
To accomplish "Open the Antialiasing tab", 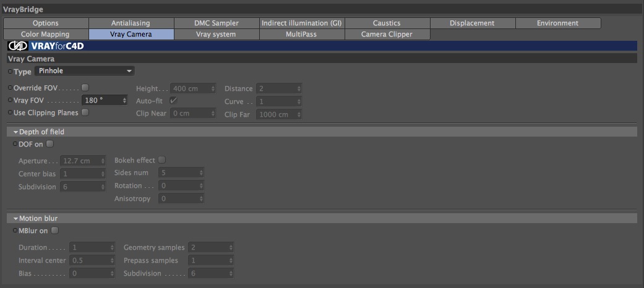I will coord(131,23).
